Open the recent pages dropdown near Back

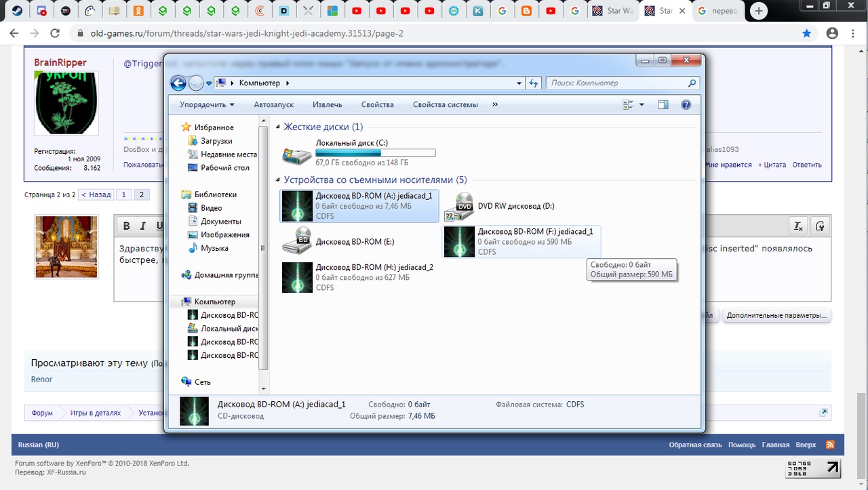209,83
